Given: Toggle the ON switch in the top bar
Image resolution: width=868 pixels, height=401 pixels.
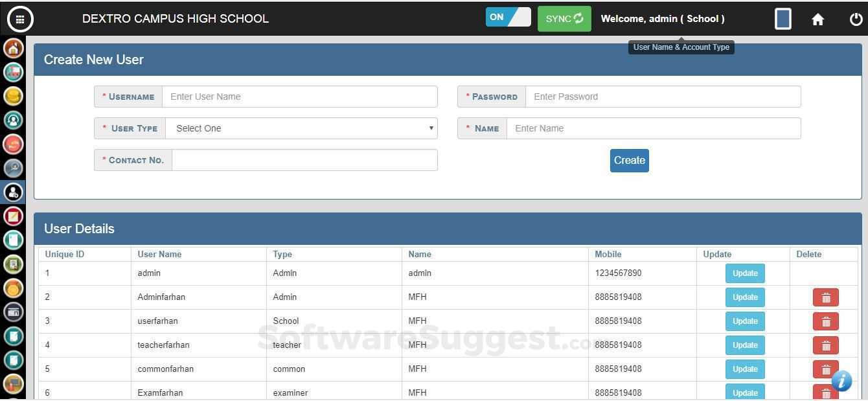Looking at the screenshot, I should click(508, 18).
